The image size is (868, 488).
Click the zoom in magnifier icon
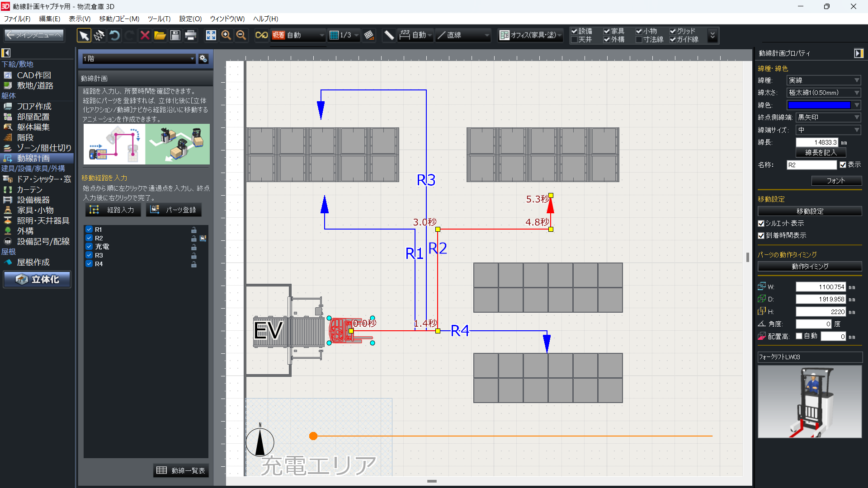[226, 35]
